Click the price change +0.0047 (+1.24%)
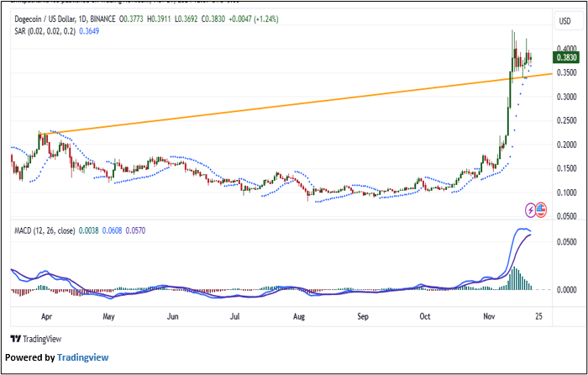Image resolution: width=588 pixels, height=375 pixels. click(x=253, y=18)
